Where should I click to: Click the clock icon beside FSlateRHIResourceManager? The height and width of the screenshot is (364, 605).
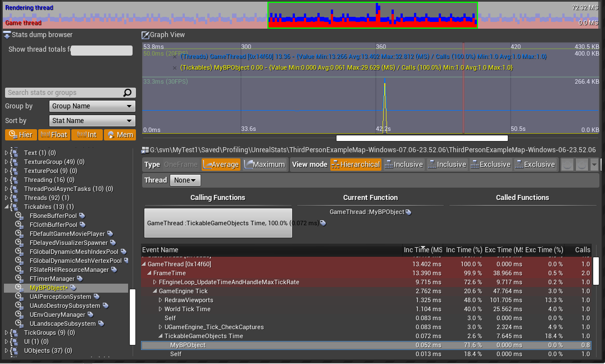[x=19, y=269]
